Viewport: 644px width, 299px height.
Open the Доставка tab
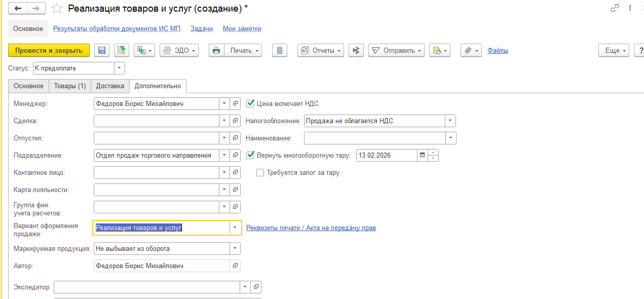[110, 86]
